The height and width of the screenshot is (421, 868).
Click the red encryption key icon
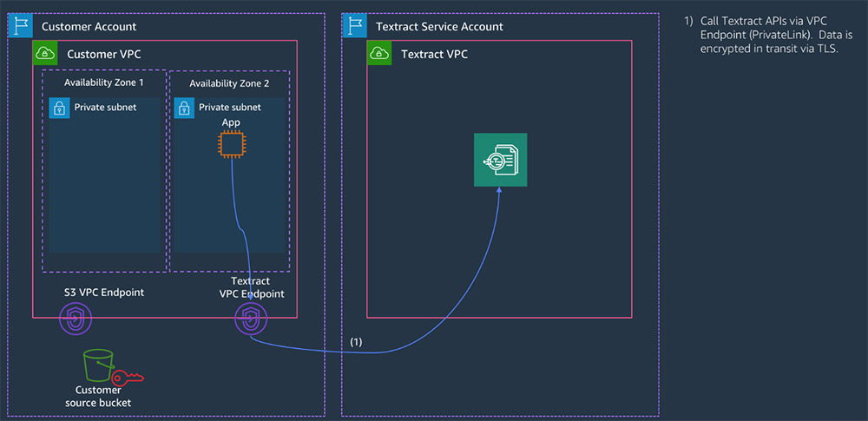(129, 376)
